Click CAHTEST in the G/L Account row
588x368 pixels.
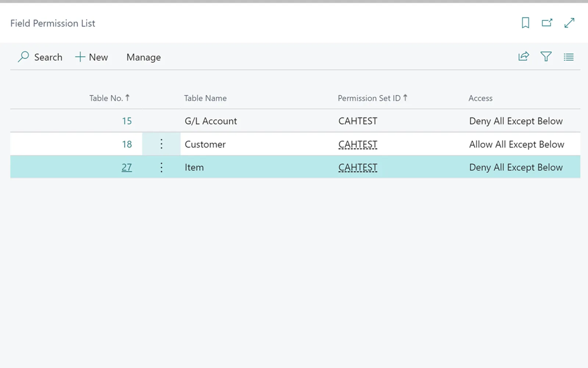tap(358, 121)
